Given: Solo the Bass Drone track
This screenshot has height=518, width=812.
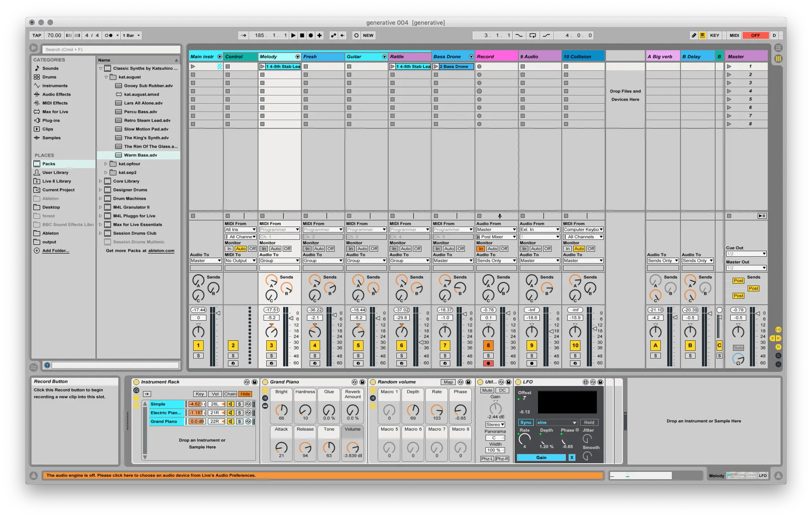Looking at the screenshot, I should (445, 355).
